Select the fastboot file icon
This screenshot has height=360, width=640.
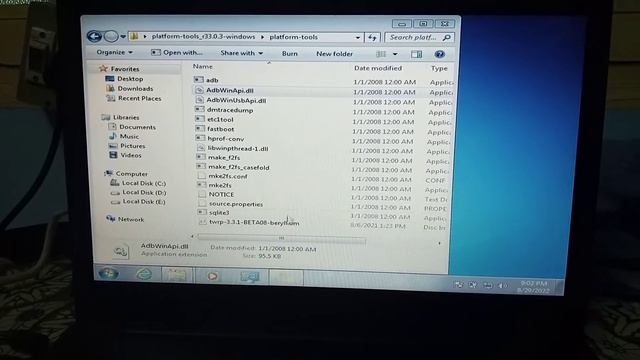point(200,129)
